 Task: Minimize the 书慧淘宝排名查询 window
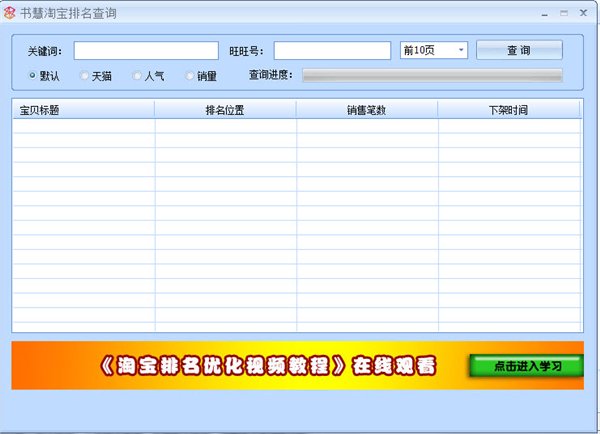coord(545,13)
